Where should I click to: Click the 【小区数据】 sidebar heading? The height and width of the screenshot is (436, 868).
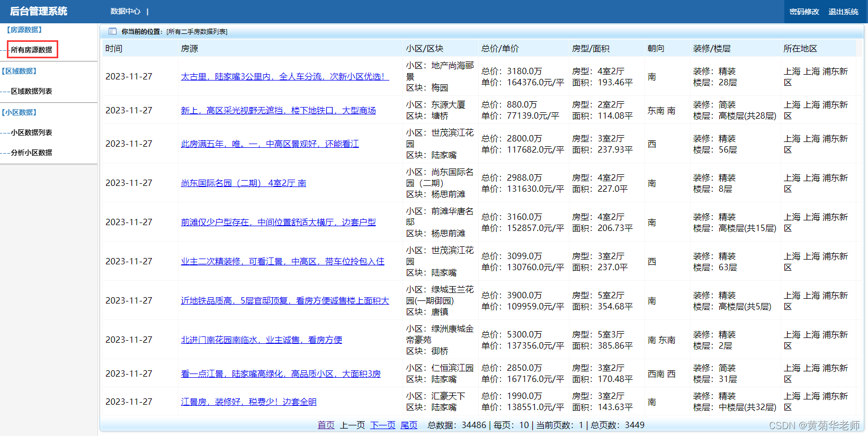pyautogui.click(x=19, y=112)
